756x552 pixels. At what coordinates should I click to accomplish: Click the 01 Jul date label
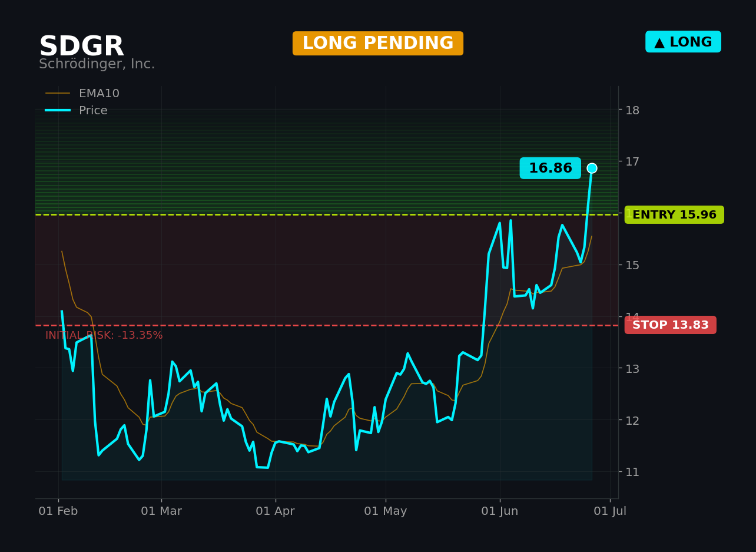(610, 511)
